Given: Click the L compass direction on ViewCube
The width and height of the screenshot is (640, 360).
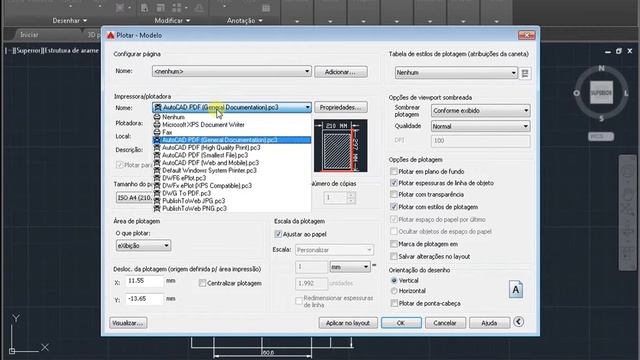Looking at the screenshot, I should [626, 93].
